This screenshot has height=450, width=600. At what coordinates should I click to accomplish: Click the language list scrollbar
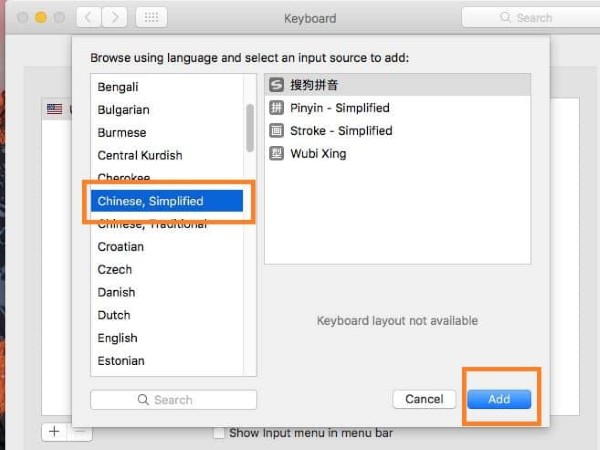250,127
